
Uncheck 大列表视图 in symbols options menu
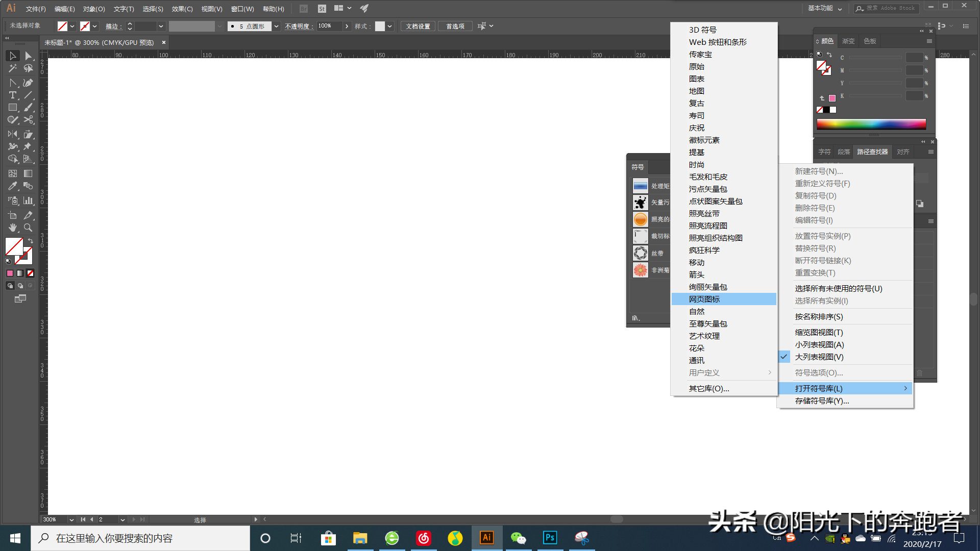point(819,357)
